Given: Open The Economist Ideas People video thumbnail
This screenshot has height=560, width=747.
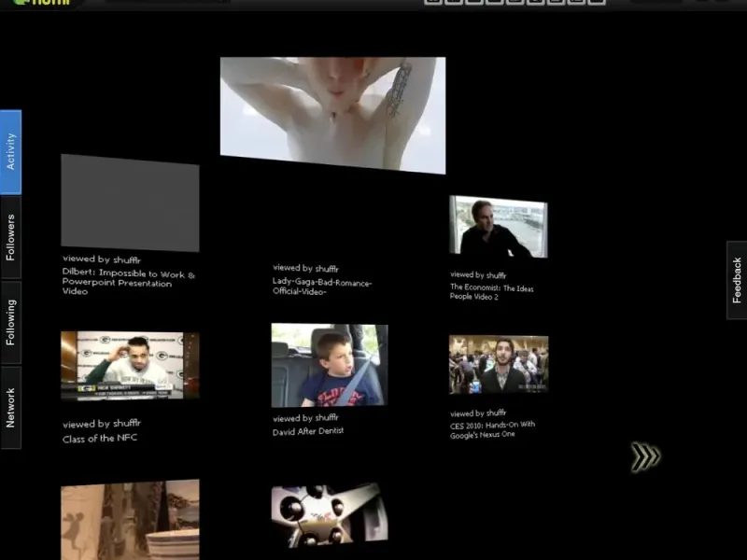Looking at the screenshot, I should click(499, 227).
